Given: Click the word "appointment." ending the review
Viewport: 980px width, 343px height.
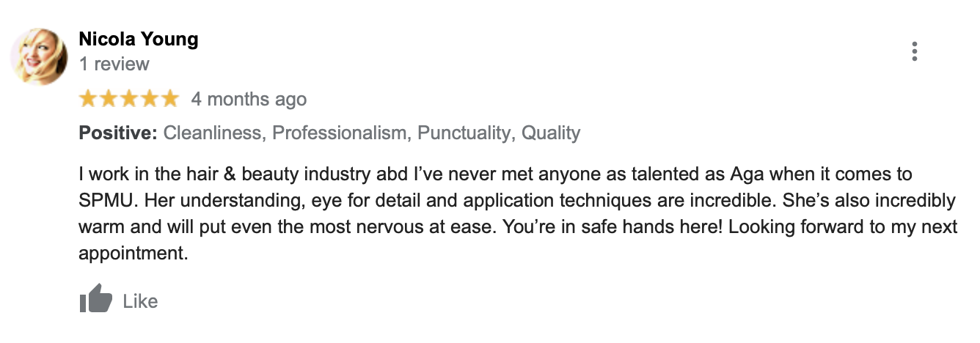Looking at the screenshot, I should pyautogui.click(x=132, y=252).
